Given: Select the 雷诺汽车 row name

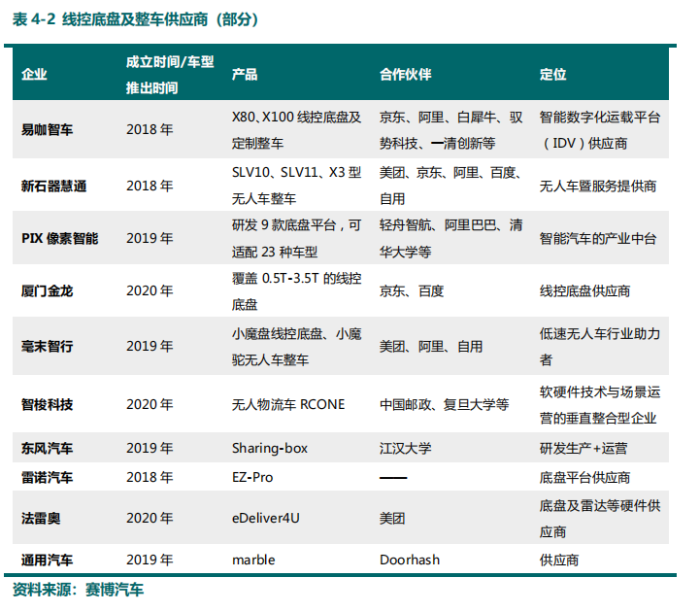Looking at the screenshot, I should [47, 477].
